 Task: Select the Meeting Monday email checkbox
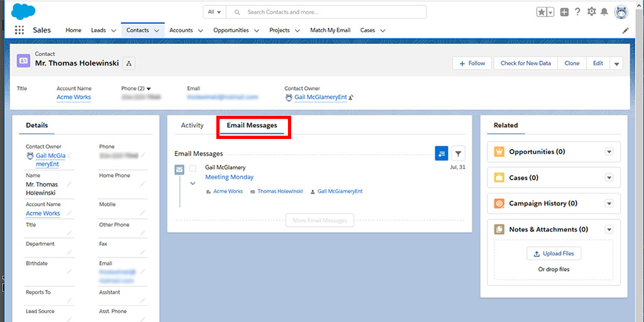192,168
